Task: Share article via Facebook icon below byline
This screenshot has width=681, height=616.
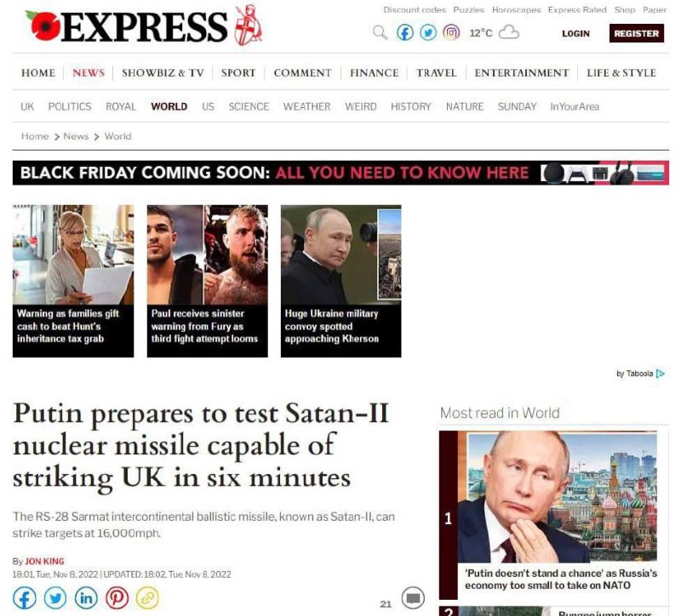Action: [x=25, y=598]
